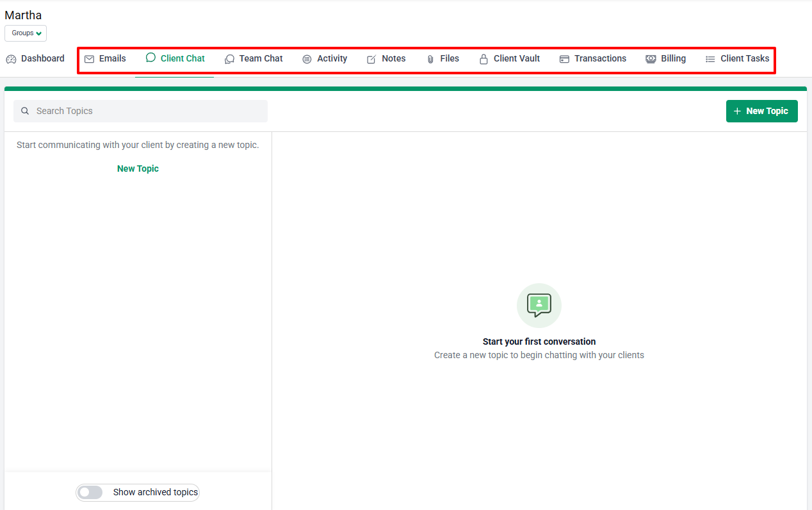Click the paperclip icon on the Files tab
Screen dimensions: 812x510
[430, 58]
